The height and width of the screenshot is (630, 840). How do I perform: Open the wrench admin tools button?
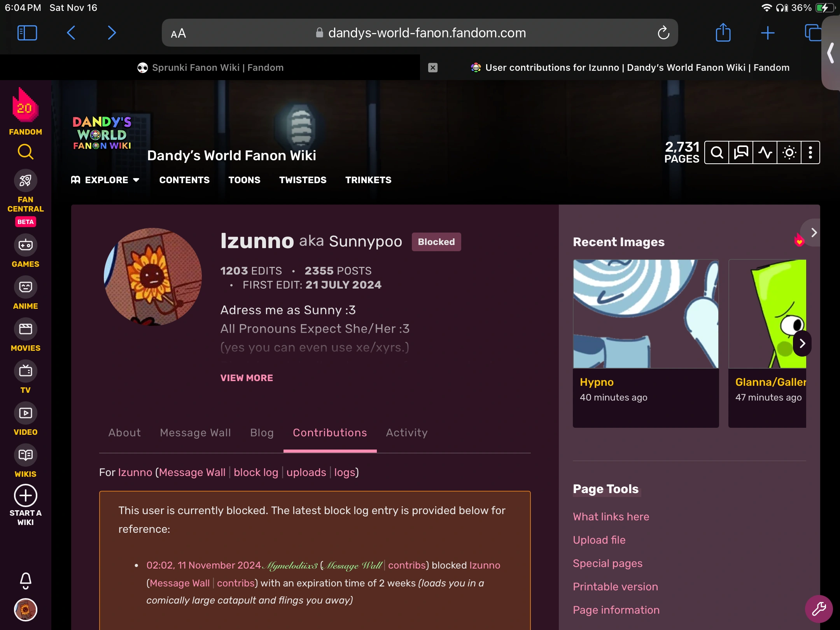[x=819, y=609]
